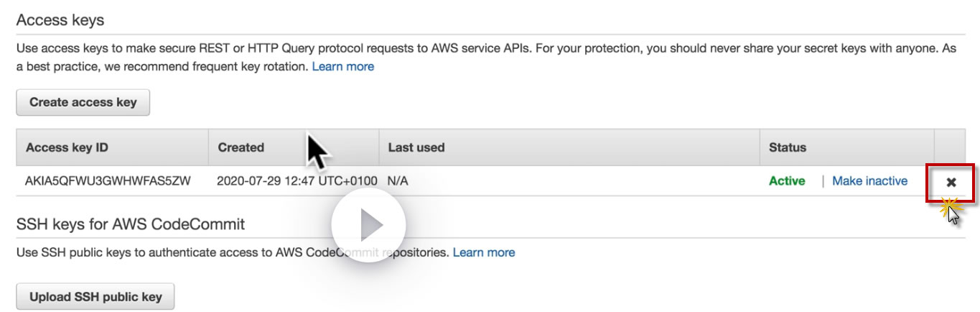
Task: Select the access key ID AKIA5QFWU3GWHWFAS5ZW
Action: coord(108,181)
